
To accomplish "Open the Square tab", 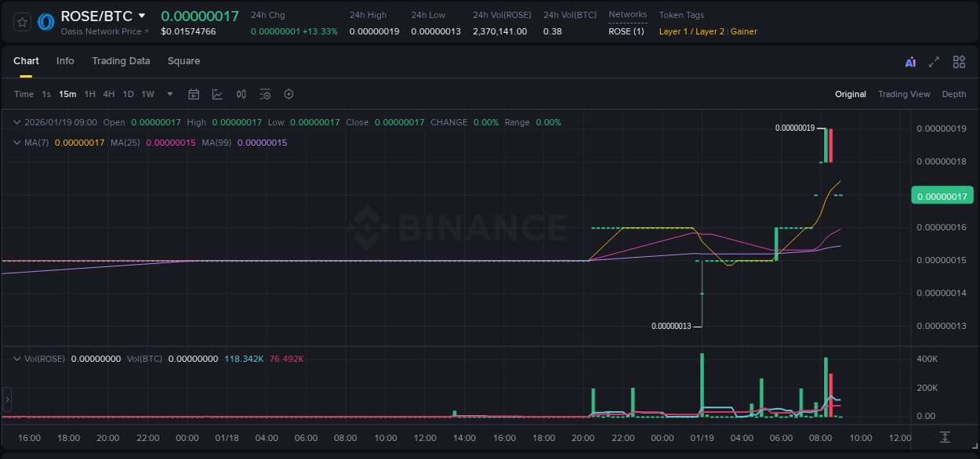I will tap(183, 61).
